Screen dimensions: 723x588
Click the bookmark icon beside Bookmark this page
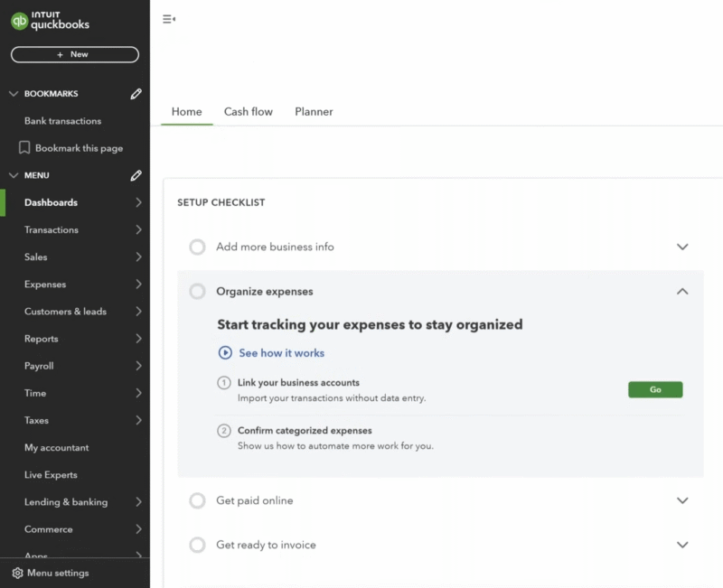25,147
